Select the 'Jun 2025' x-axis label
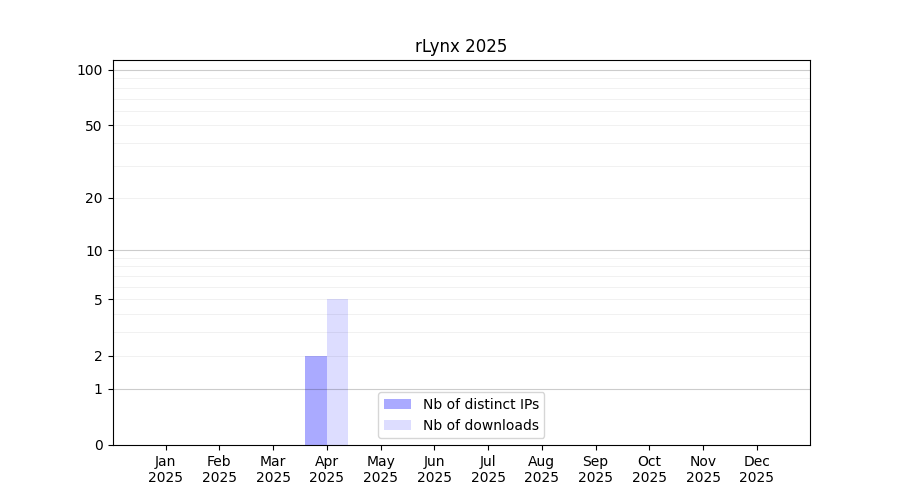The height and width of the screenshot is (500, 900). pyautogui.click(x=434, y=469)
